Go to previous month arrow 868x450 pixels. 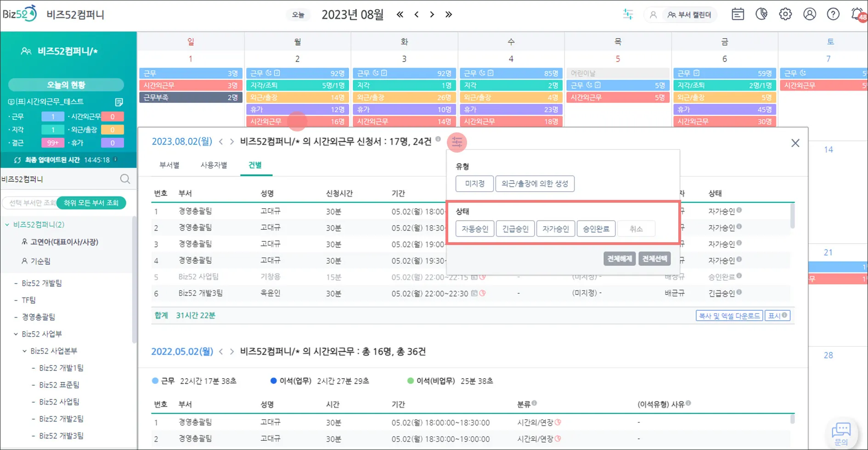point(417,14)
